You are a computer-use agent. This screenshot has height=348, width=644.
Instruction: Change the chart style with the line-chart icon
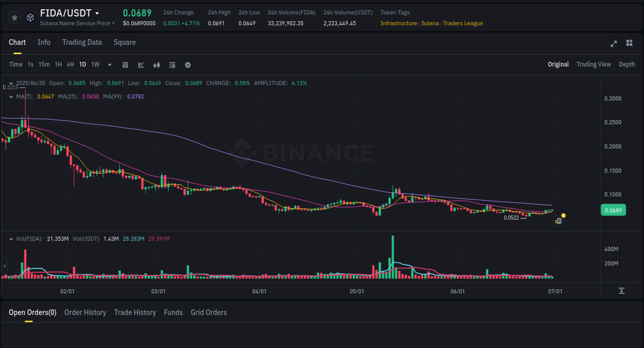(x=140, y=64)
